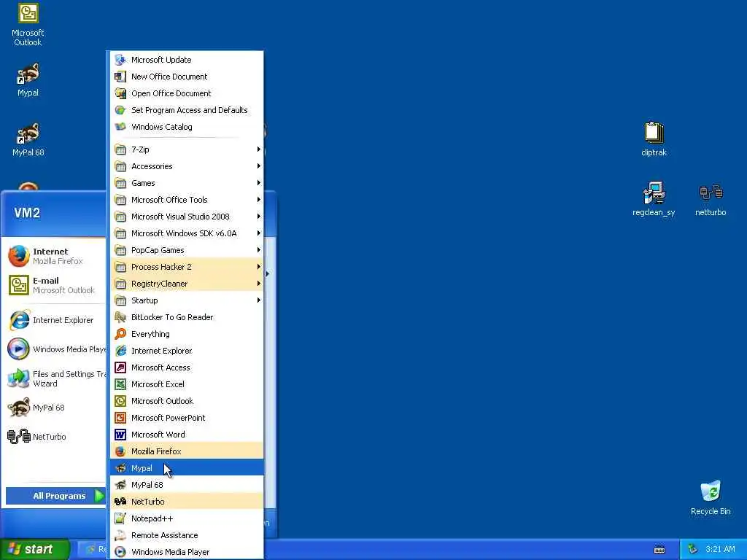This screenshot has width=747, height=560.
Task: Click the MyPal 68 icon in All Programs
Action: (120, 485)
